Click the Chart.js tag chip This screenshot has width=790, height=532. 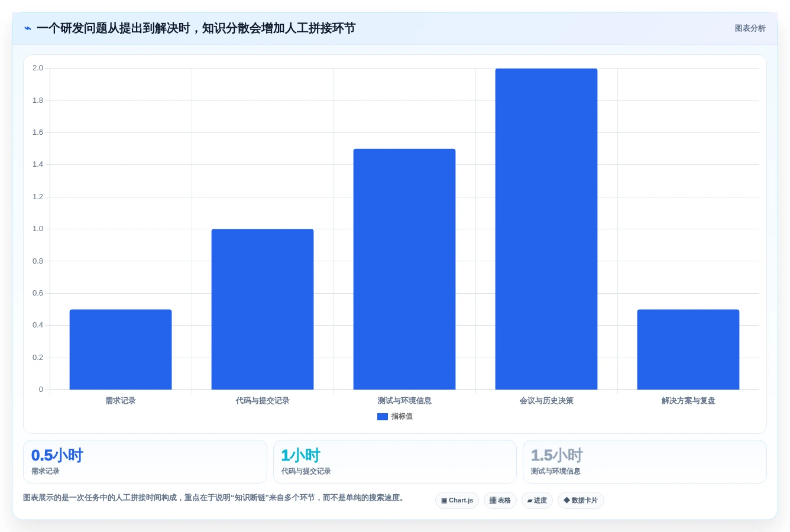[x=457, y=501]
